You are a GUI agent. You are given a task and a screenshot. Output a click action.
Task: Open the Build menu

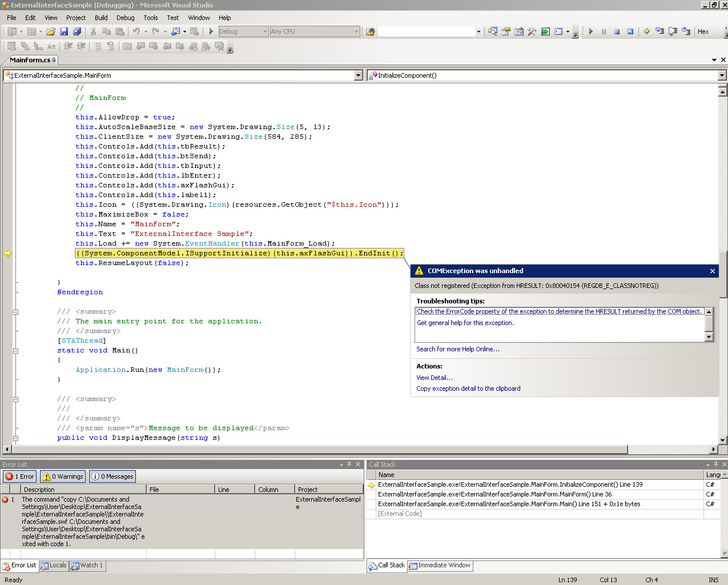click(101, 18)
